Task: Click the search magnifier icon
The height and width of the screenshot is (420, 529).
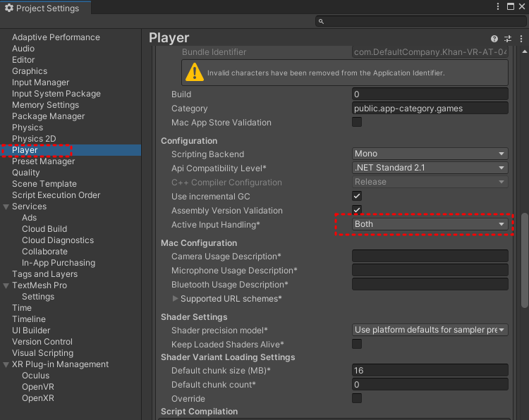Action: [321, 22]
